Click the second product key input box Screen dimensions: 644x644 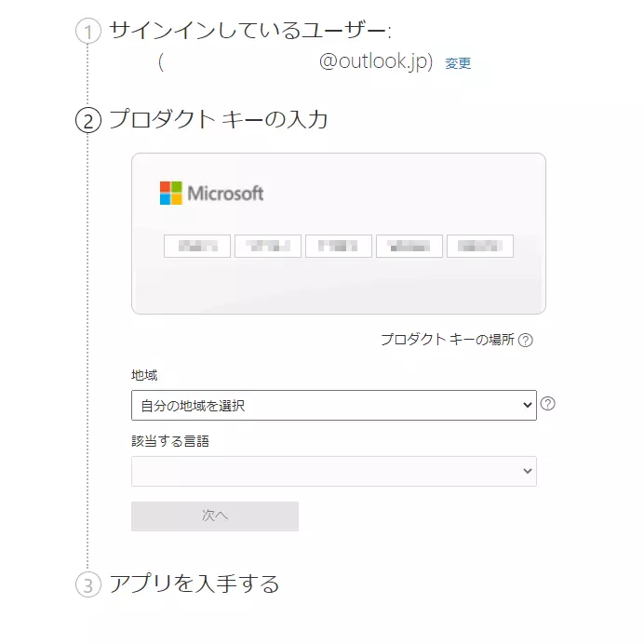click(268, 246)
